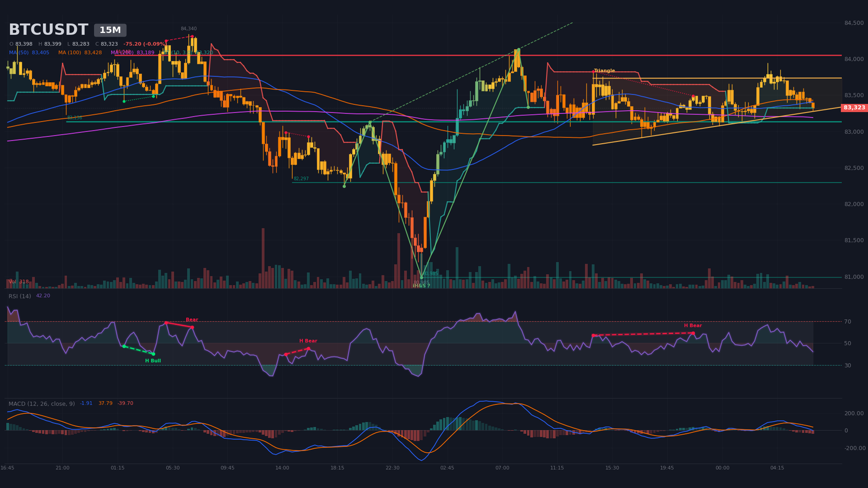This screenshot has width=868, height=488.
Task: Click the RSI (14) indicator title
Action: [20, 296]
